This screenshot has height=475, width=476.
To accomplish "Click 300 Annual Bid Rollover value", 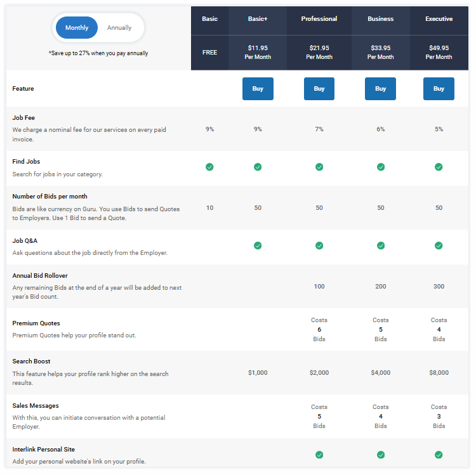I will point(439,287).
